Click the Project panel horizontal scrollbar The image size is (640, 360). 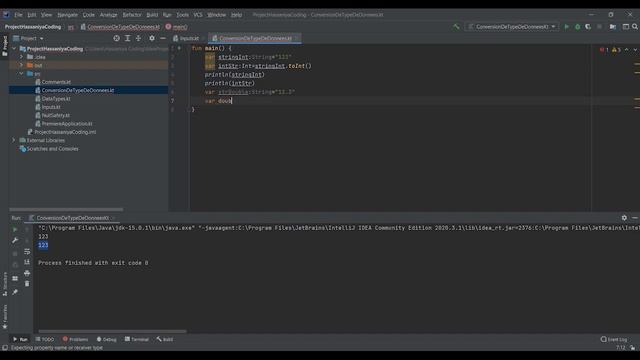pos(66,209)
